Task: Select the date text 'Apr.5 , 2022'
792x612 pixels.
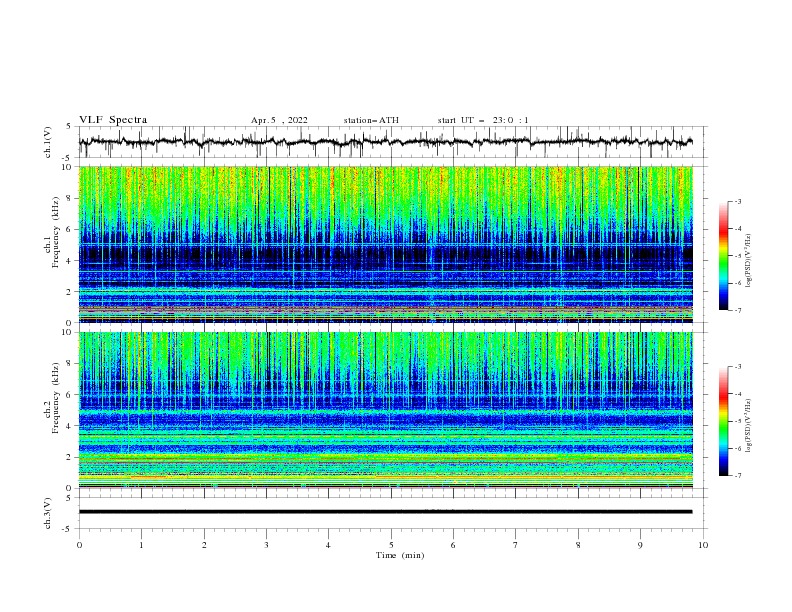Action: coord(279,120)
